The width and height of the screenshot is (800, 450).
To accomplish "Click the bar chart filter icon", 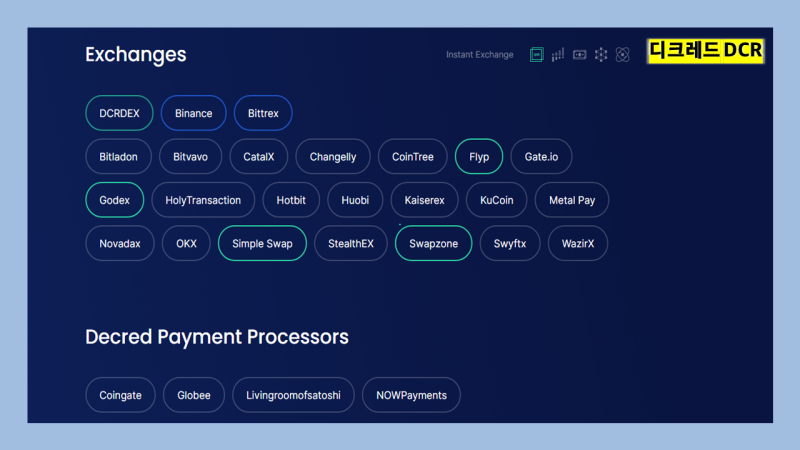I will coord(558,55).
